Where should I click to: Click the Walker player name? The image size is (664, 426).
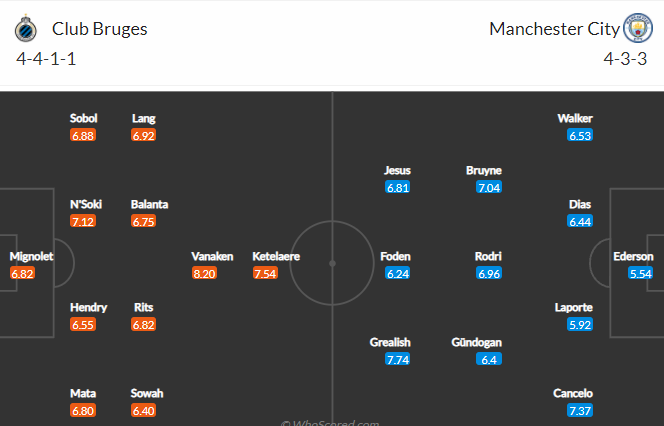click(575, 119)
